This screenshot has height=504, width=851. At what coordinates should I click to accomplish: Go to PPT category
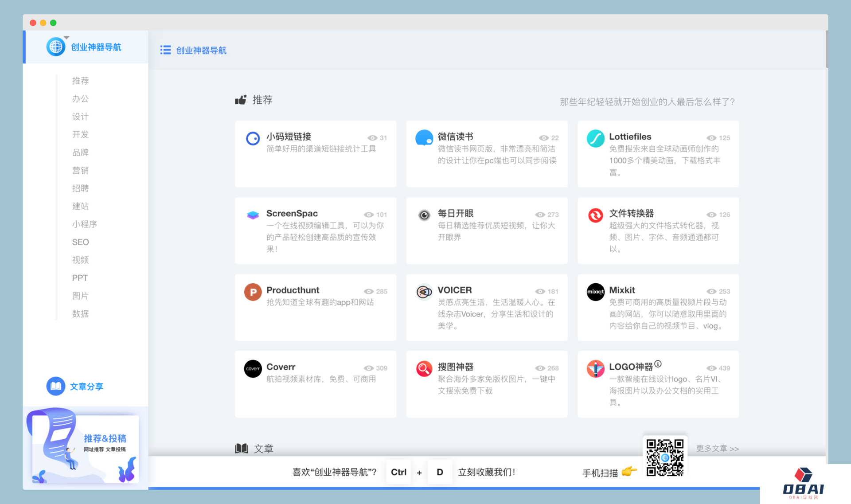80,278
